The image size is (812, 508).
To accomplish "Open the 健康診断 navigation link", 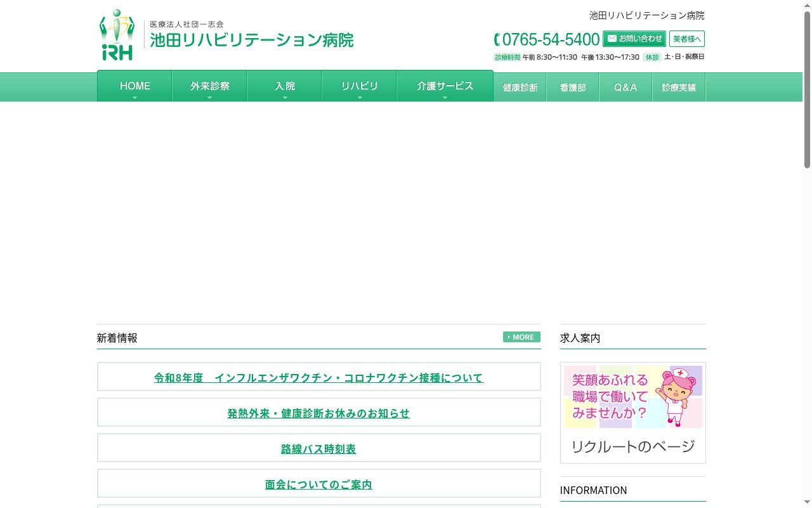I will (x=520, y=88).
